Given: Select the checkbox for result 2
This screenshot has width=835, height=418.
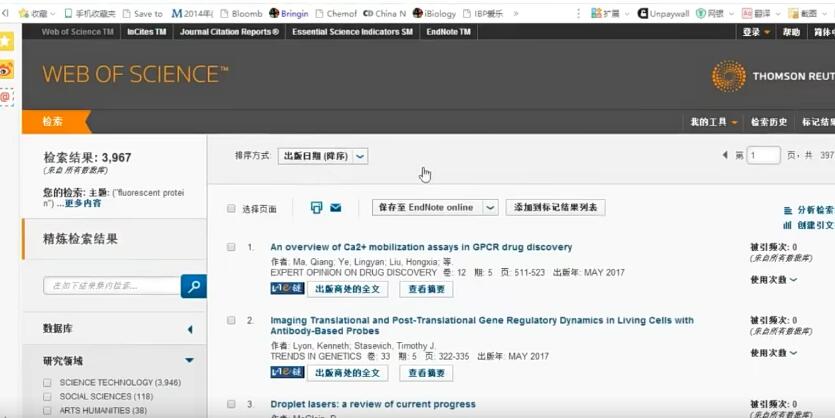Looking at the screenshot, I should pyautogui.click(x=232, y=321).
